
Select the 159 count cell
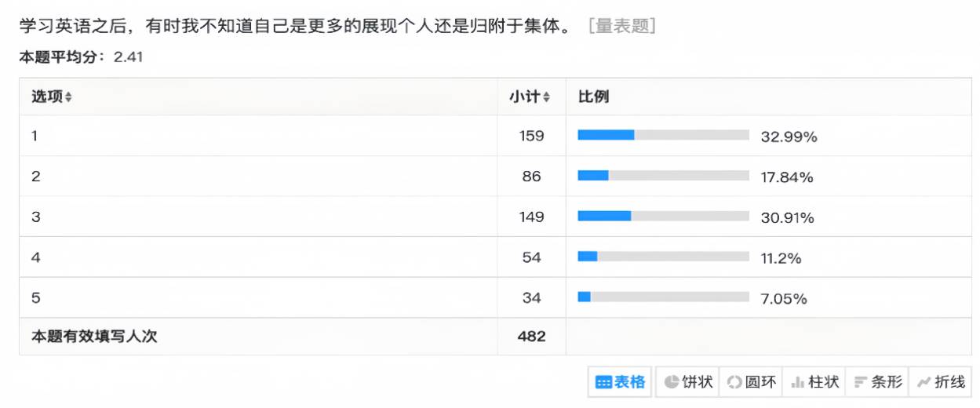(x=531, y=136)
